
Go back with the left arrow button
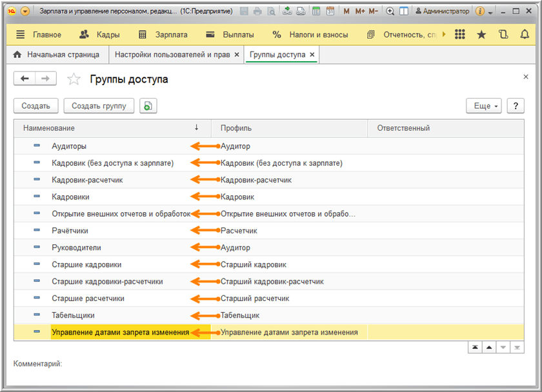tap(25, 79)
